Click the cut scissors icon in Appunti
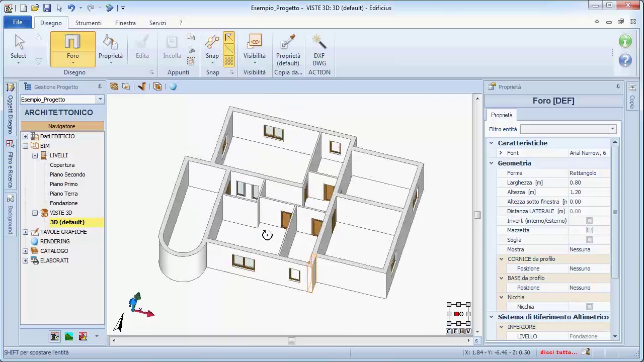This screenshot has width=644, height=362. [191, 49]
